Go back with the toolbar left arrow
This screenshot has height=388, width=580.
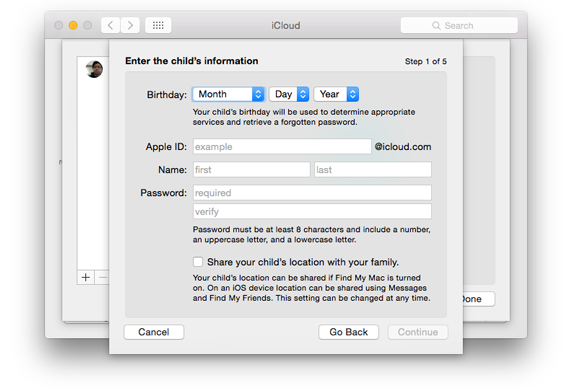(x=110, y=26)
